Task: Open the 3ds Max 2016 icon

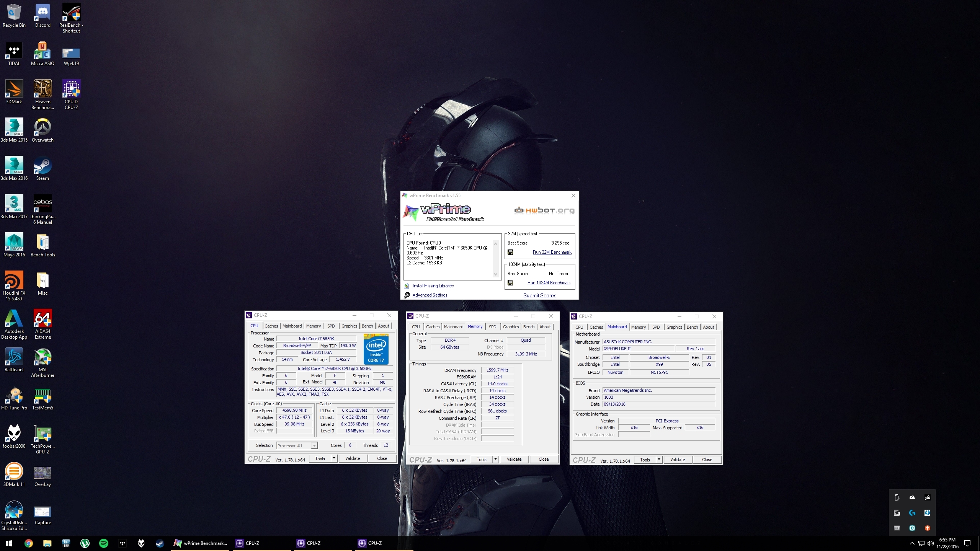Action: click(14, 169)
